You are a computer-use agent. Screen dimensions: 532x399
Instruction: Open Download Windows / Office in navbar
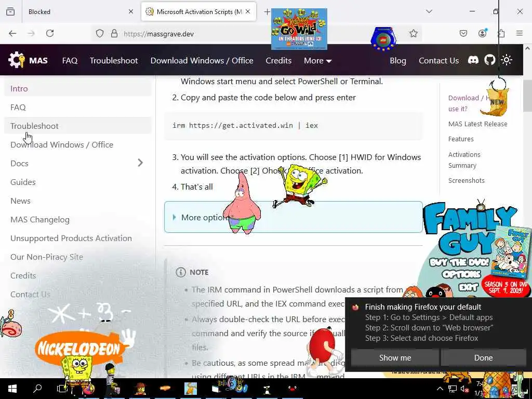tap(202, 60)
